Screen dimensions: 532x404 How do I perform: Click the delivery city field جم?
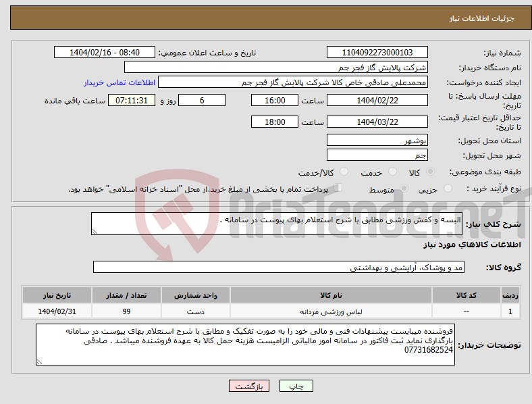pos(377,155)
